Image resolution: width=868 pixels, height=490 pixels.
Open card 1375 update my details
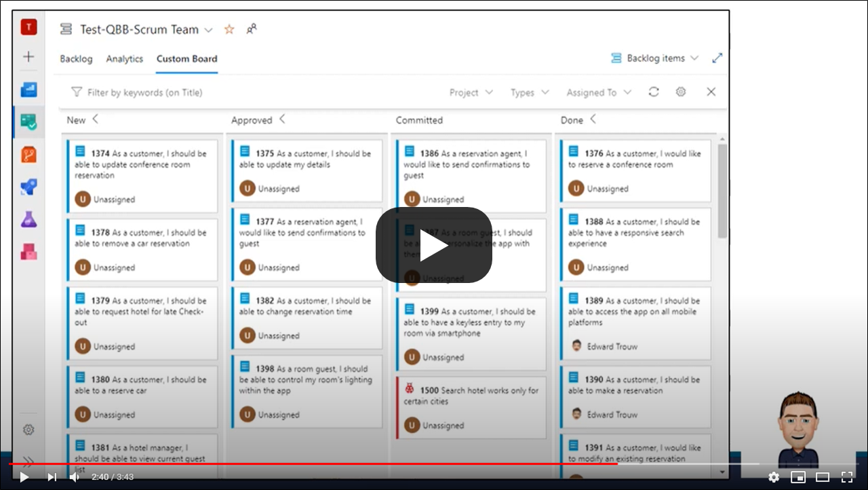click(307, 171)
